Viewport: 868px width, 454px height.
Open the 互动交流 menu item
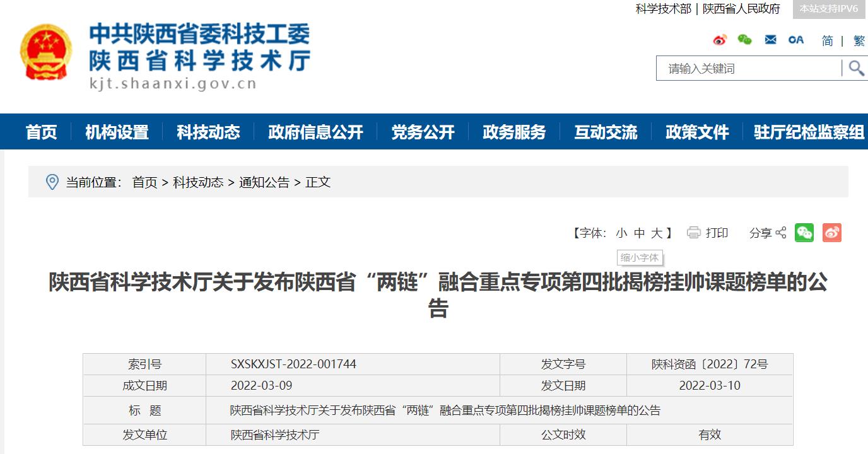point(605,132)
